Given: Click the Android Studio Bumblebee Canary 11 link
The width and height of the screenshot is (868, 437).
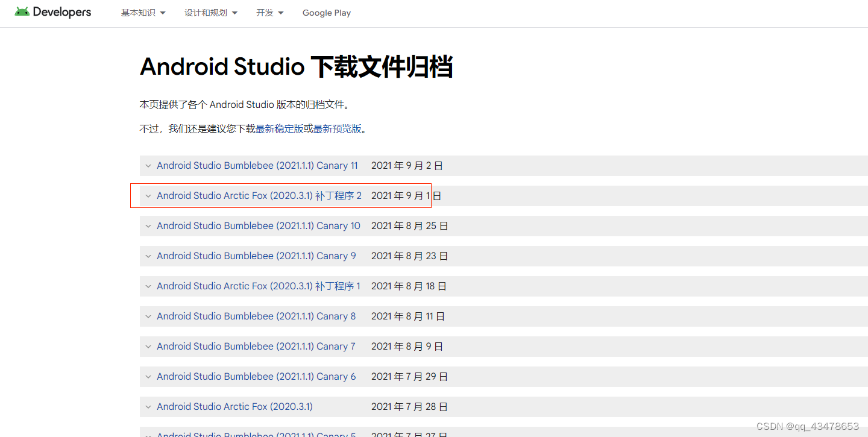Looking at the screenshot, I should pos(257,165).
